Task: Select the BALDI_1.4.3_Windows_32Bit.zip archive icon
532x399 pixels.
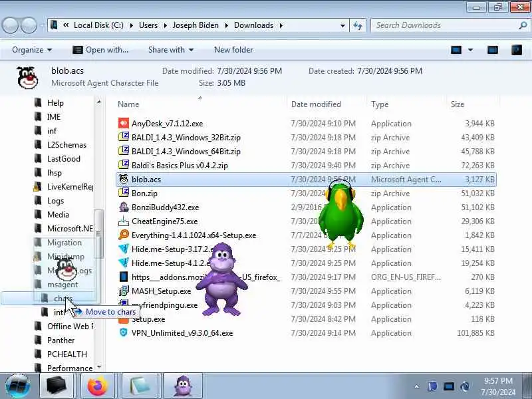Action: coord(124,137)
